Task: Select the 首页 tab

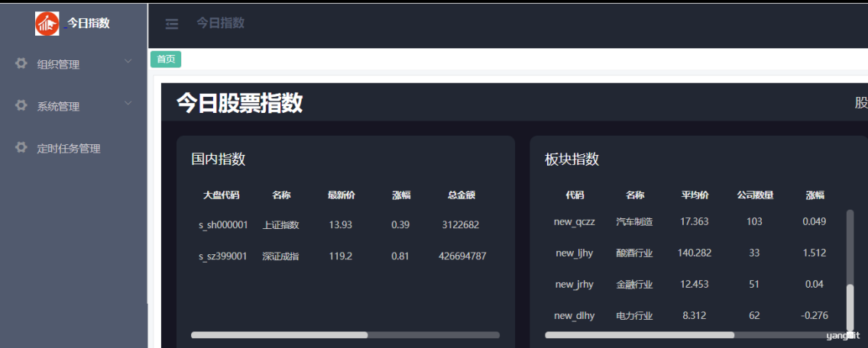Action: (x=166, y=60)
